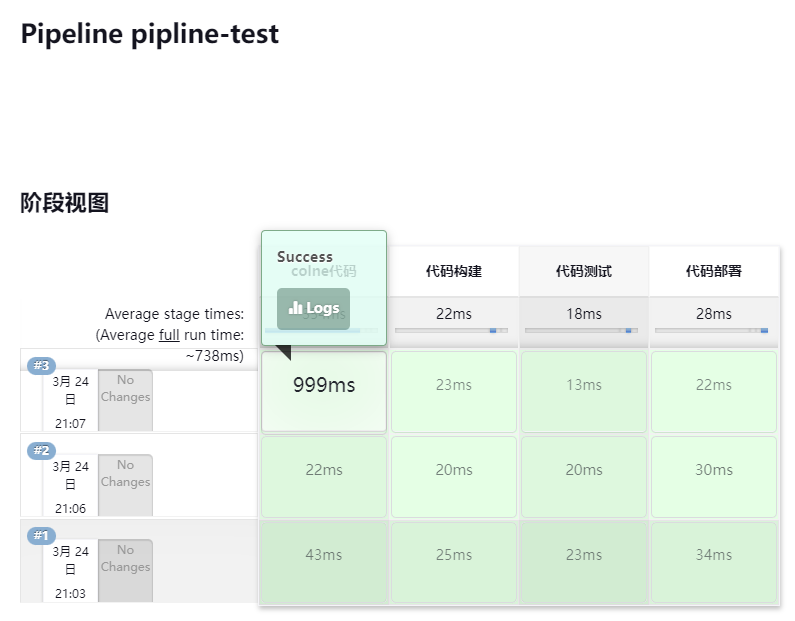The height and width of the screenshot is (621, 795).
Task: Open build #2 badge
Action: point(41,450)
